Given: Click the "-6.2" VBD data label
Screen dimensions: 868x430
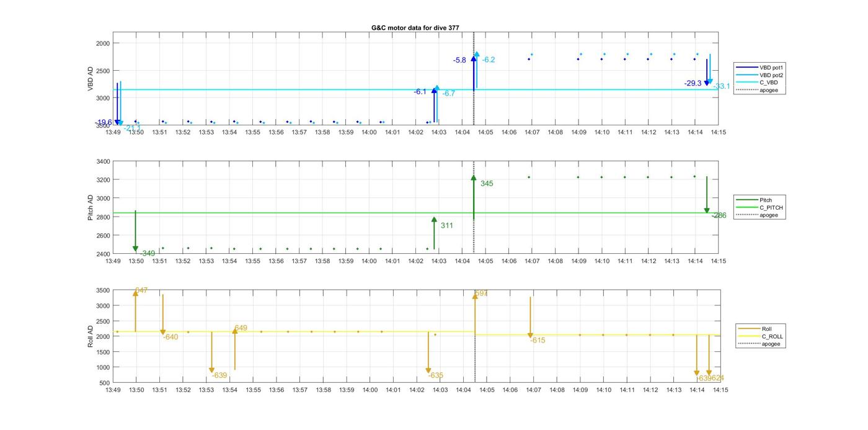Looking at the screenshot, I should coord(489,60).
